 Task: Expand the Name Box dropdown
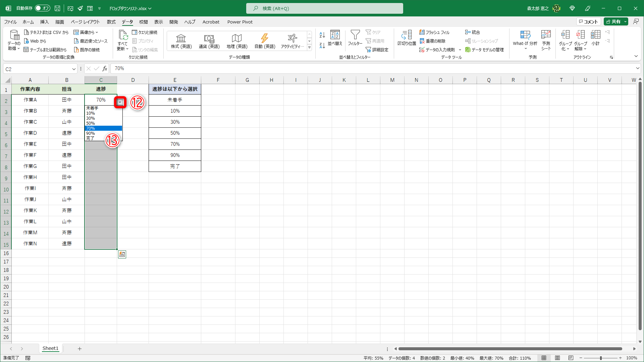tap(74, 69)
